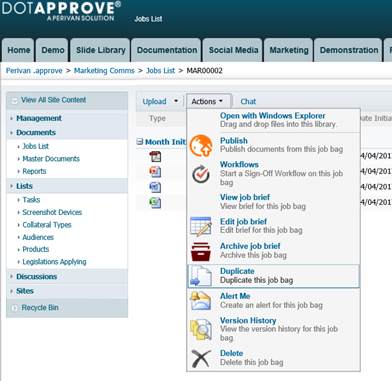Select Archive job brief entry
Screen dimensions: 392x381
pyautogui.click(x=273, y=251)
